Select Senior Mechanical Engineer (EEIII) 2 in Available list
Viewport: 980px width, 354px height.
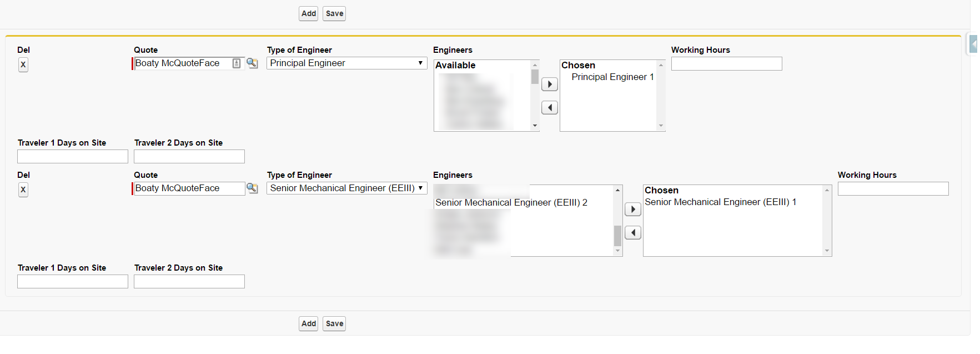[511, 203]
